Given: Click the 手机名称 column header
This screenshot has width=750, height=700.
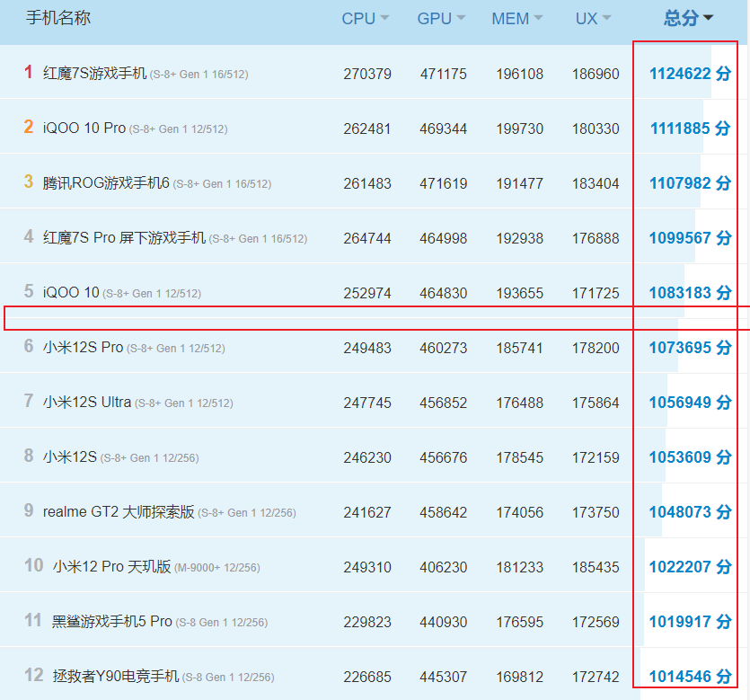Looking at the screenshot, I should click(57, 18).
